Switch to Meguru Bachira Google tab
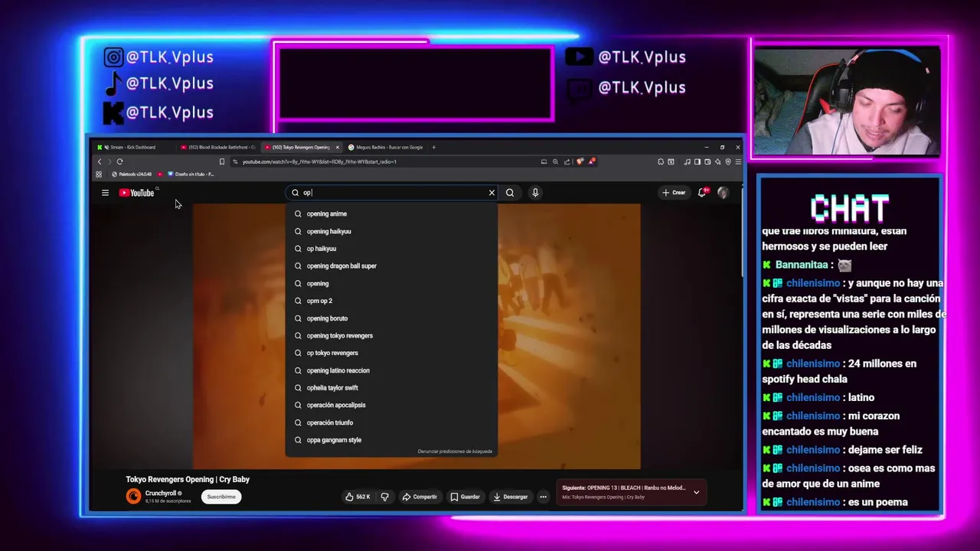The width and height of the screenshot is (980, 551). pyautogui.click(x=385, y=147)
